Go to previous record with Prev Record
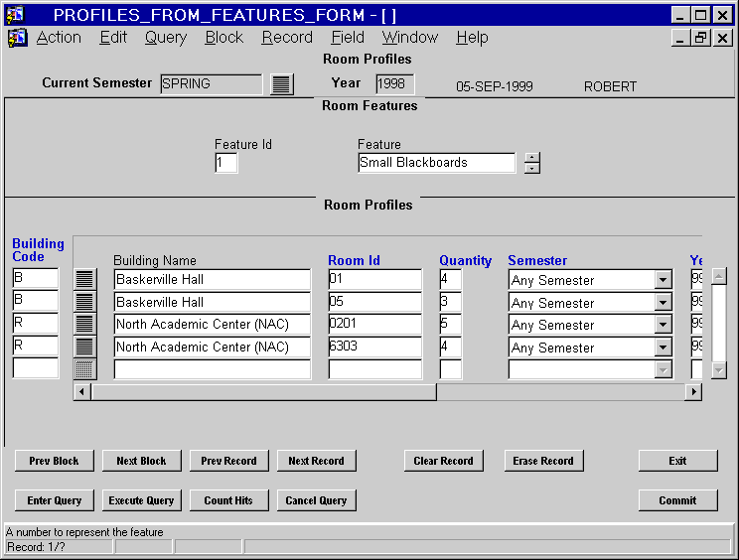This screenshot has height=560, width=739. 229,461
